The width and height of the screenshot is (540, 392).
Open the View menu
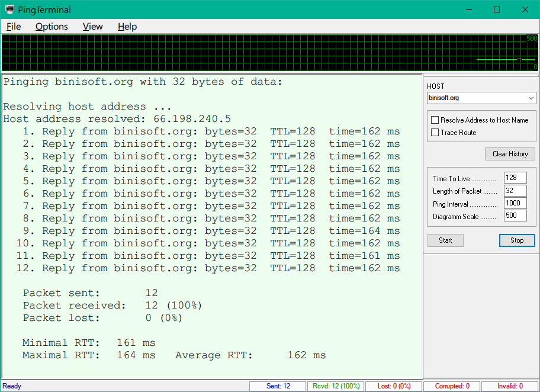pyautogui.click(x=92, y=27)
